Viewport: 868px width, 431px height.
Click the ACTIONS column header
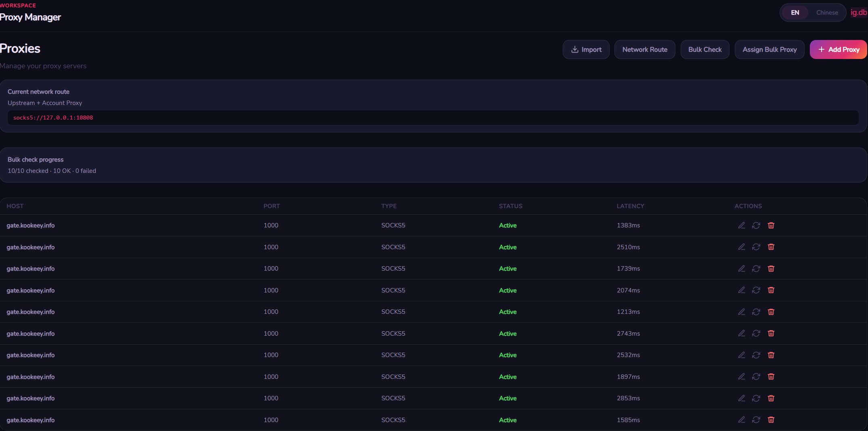click(x=748, y=206)
